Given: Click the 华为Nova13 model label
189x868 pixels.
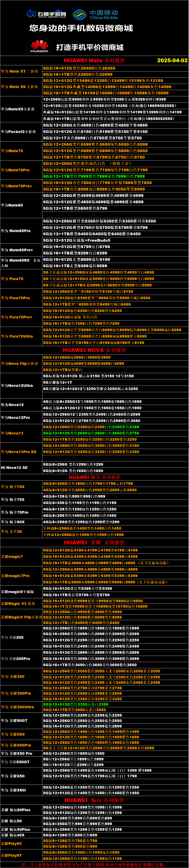Looking at the screenshot, I should [x=12, y=433].
